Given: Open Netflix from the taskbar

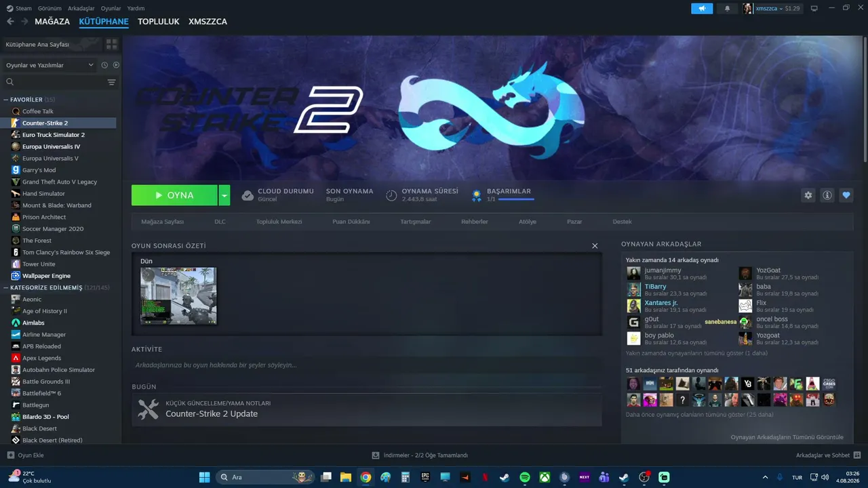Looking at the screenshot, I should click(485, 477).
